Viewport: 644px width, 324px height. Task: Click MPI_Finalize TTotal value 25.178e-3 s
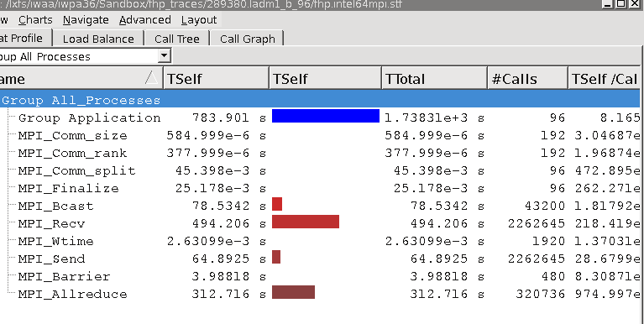pos(439,188)
